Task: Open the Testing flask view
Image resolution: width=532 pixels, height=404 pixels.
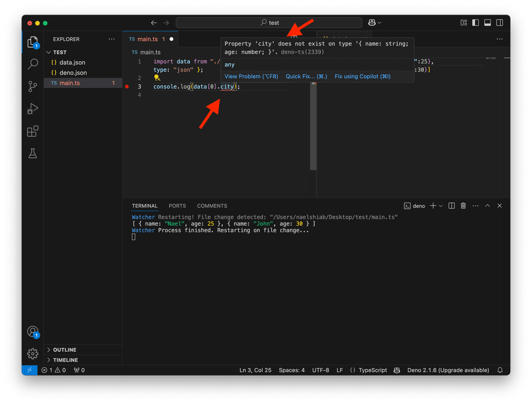Action: pos(32,153)
